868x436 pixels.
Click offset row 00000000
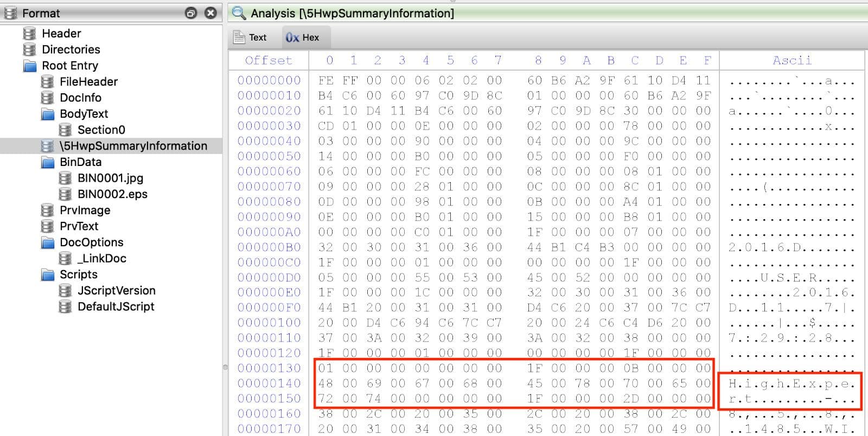click(269, 80)
